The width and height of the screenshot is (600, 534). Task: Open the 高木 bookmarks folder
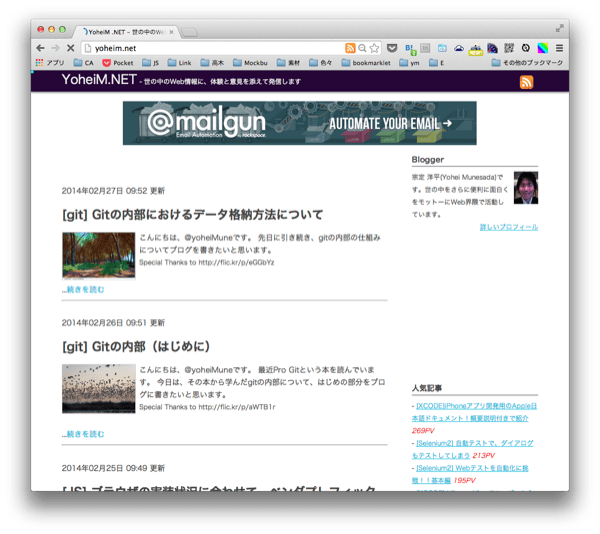(212, 63)
